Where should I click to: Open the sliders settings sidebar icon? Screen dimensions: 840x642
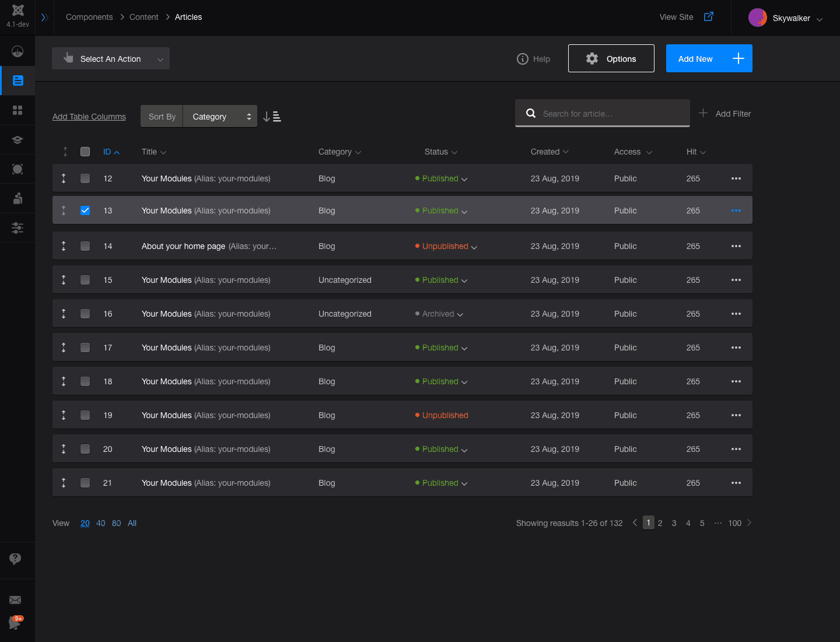[17, 228]
